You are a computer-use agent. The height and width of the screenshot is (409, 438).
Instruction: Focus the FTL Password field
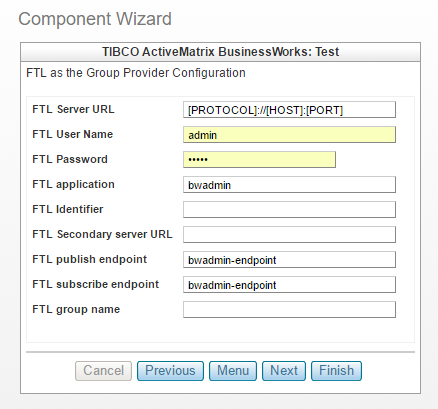click(x=259, y=160)
